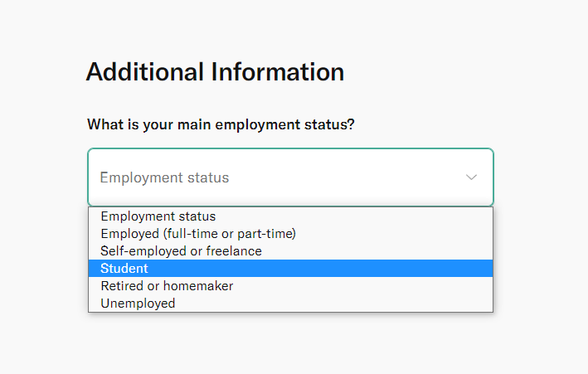Click the Employment status placeholder text in field

tap(164, 177)
